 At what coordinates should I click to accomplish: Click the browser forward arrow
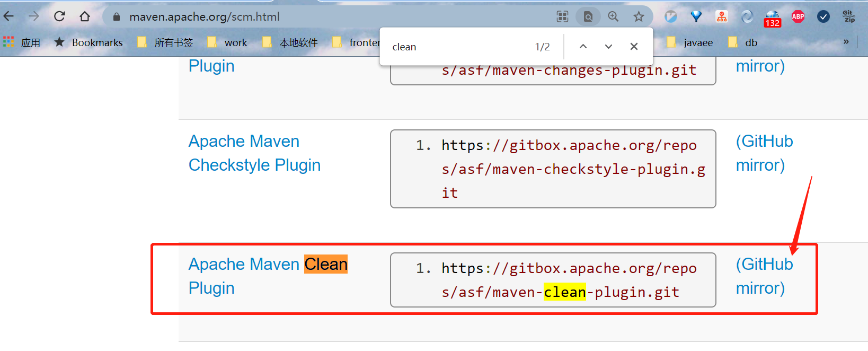click(34, 16)
